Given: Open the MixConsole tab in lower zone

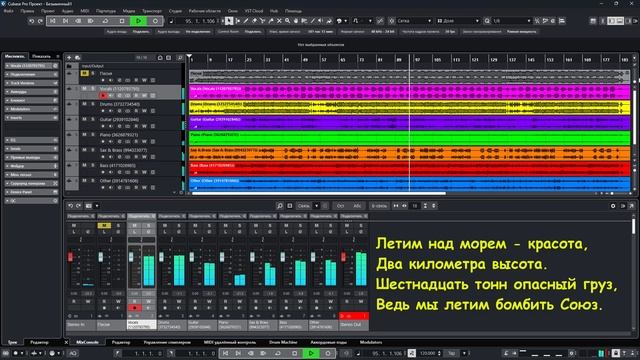Looking at the screenshot, I should click(87, 342).
